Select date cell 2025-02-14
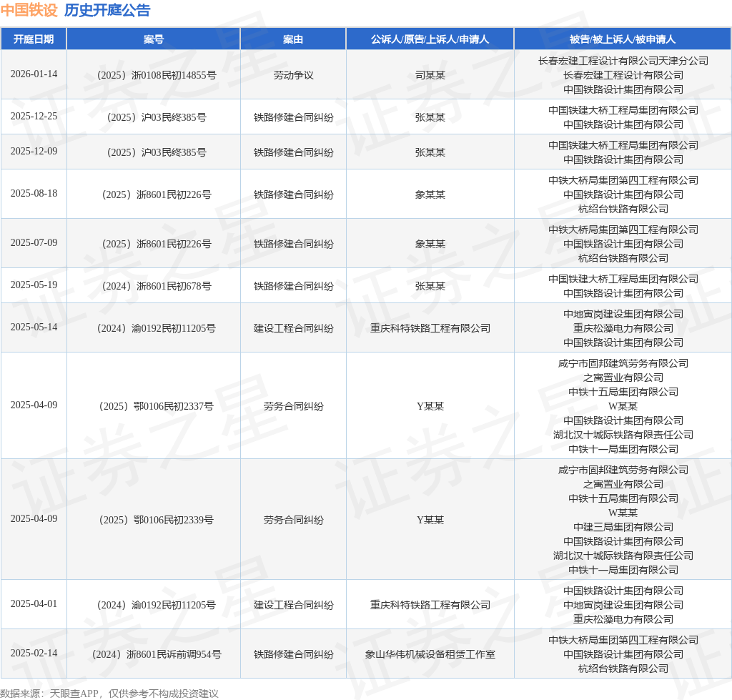 point(34,654)
